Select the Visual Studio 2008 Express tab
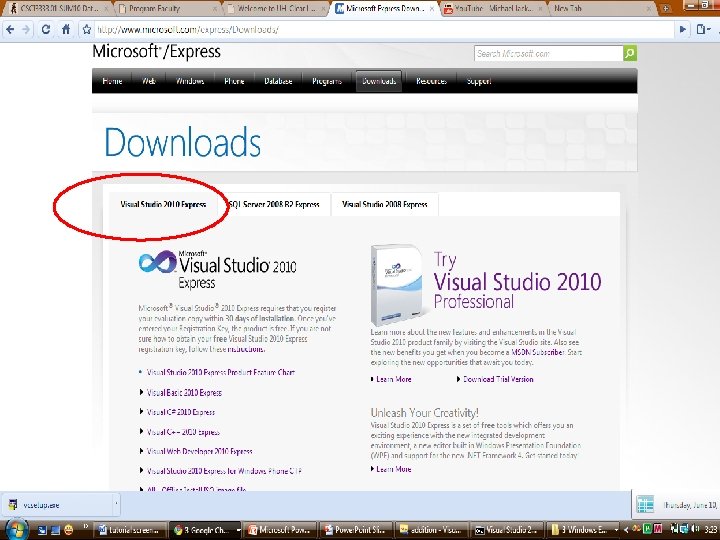 tap(385, 204)
